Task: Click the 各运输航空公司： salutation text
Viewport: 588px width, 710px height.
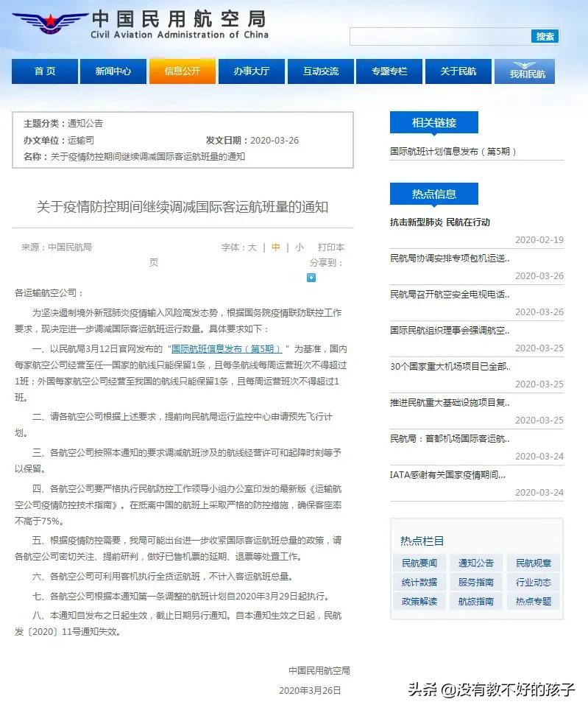Action: coord(49,293)
